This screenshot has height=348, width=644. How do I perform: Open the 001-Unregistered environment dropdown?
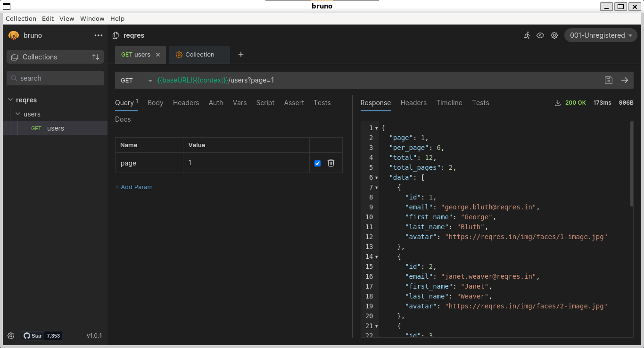click(x=600, y=35)
